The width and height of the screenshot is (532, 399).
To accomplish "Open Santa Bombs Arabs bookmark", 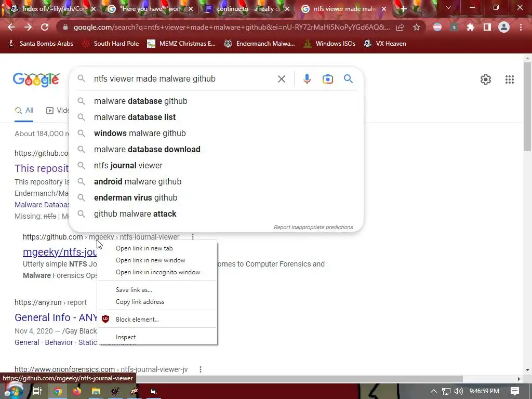I will tap(41, 44).
